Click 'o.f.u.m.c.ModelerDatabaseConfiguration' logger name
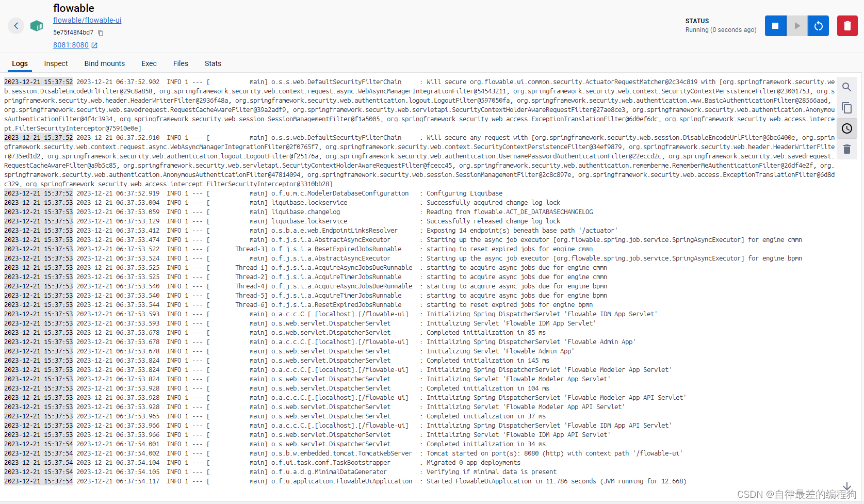This screenshot has height=504, width=864. [340, 193]
